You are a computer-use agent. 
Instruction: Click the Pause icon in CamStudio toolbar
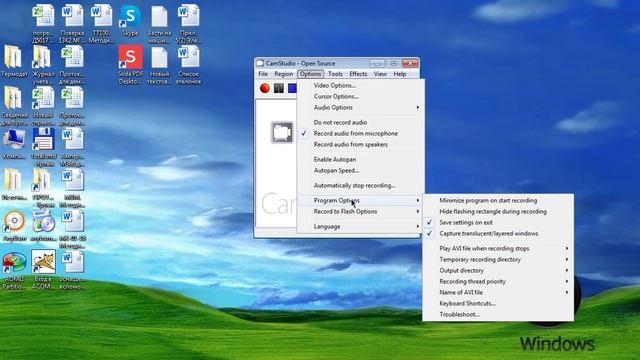tap(279, 88)
